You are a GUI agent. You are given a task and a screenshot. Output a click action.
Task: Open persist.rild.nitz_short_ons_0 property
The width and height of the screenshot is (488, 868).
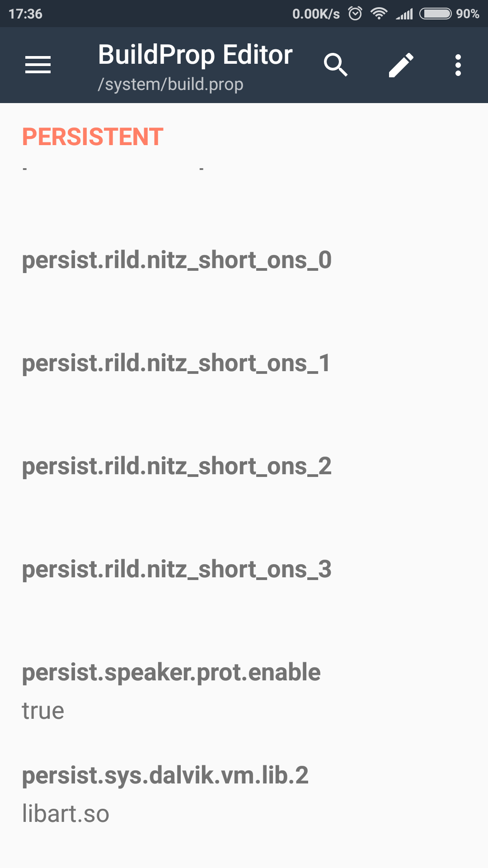coord(177,260)
